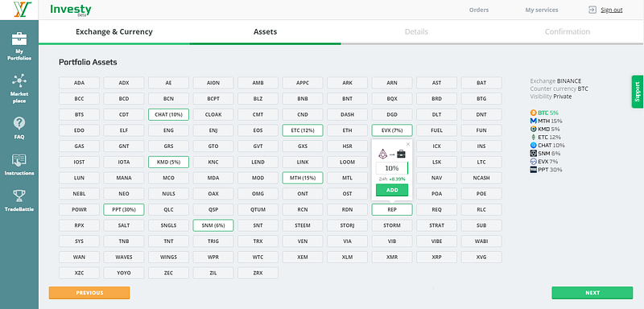Click the Sign out link
Image resolution: width=644 pixels, height=309 pixels.
tap(612, 10)
